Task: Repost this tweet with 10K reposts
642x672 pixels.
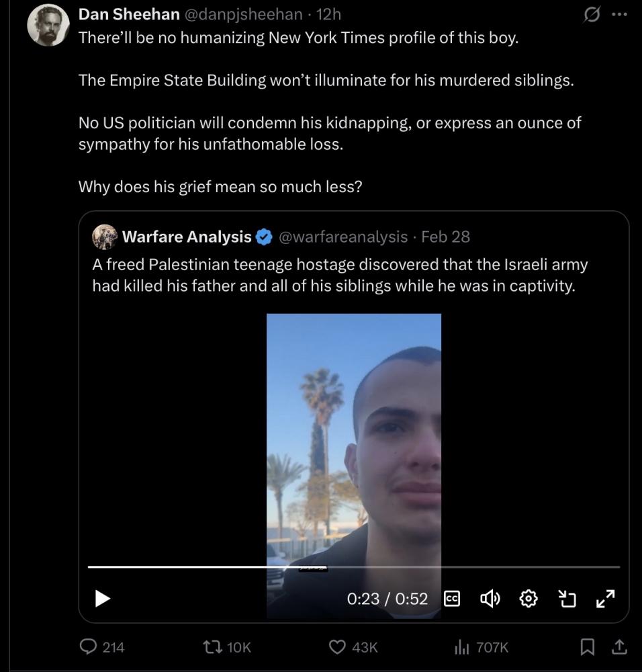Action: pos(214,646)
